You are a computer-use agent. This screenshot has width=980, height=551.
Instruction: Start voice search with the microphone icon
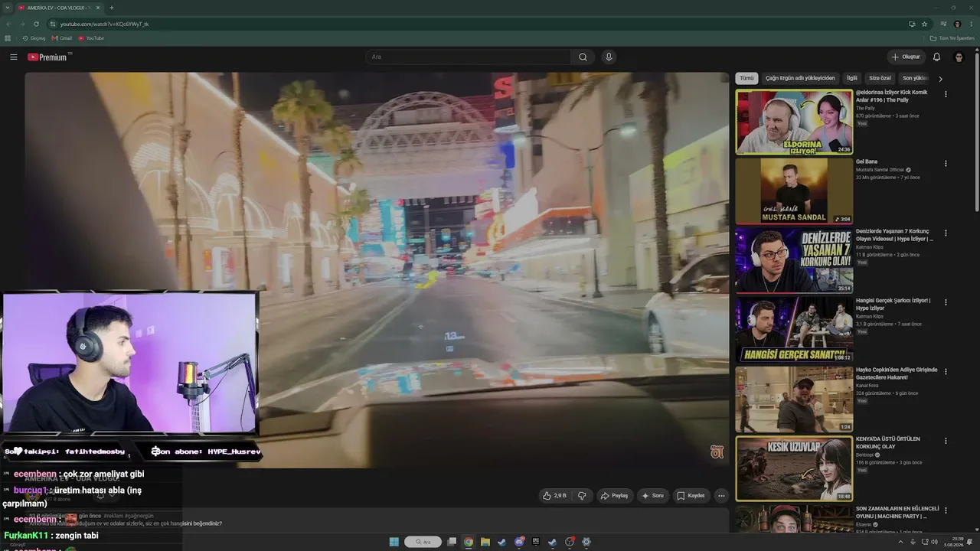click(609, 57)
